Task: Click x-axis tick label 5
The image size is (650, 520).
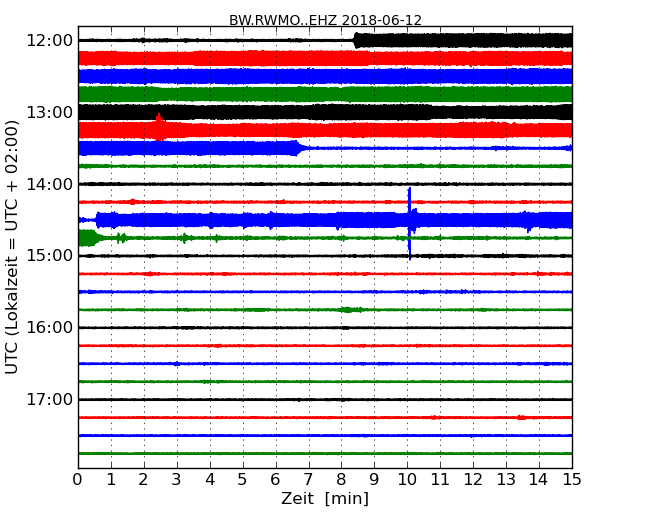Action: [243, 480]
